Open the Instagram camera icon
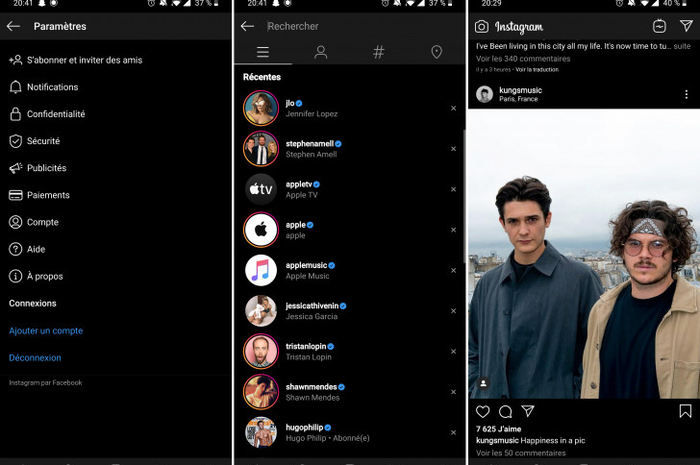 481,27
